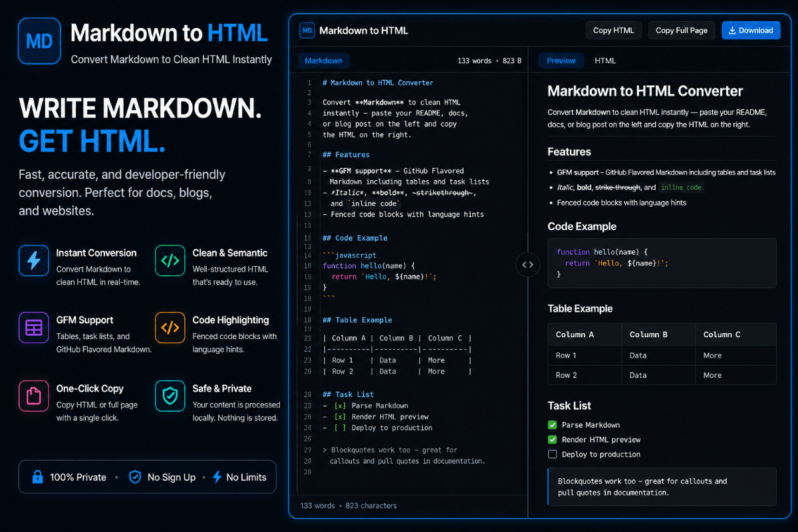Image resolution: width=798 pixels, height=532 pixels.
Task: Click the GFM Support table icon
Action: pyautogui.click(x=33, y=328)
